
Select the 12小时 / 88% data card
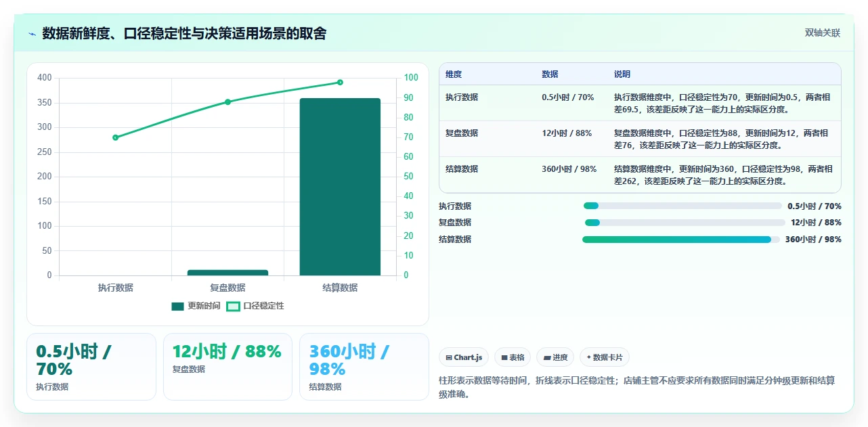click(x=227, y=367)
